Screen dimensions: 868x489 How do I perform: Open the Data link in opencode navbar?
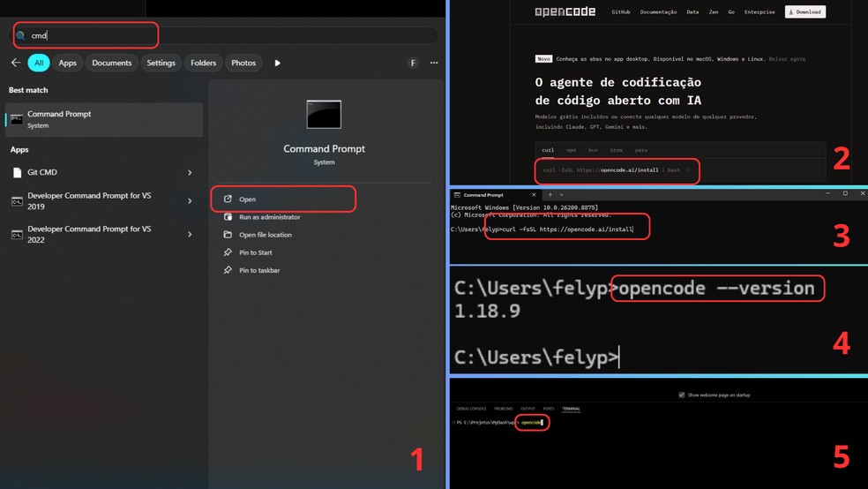(692, 11)
